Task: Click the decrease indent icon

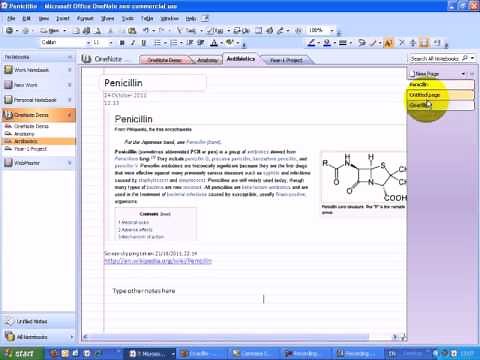Action: [190, 43]
